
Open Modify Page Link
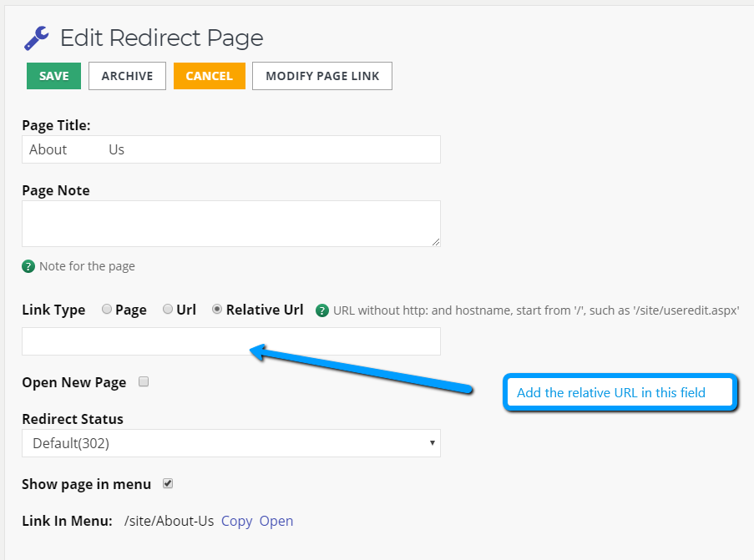(x=322, y=76)
